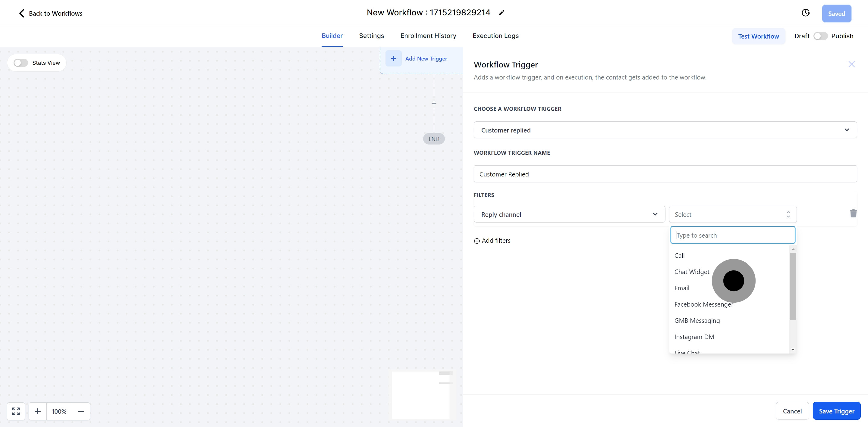Image resolution: width=868 pixels, height=427 pixels.
Task: Zoom out the canvas with minus icon
Action: [81, 411]
